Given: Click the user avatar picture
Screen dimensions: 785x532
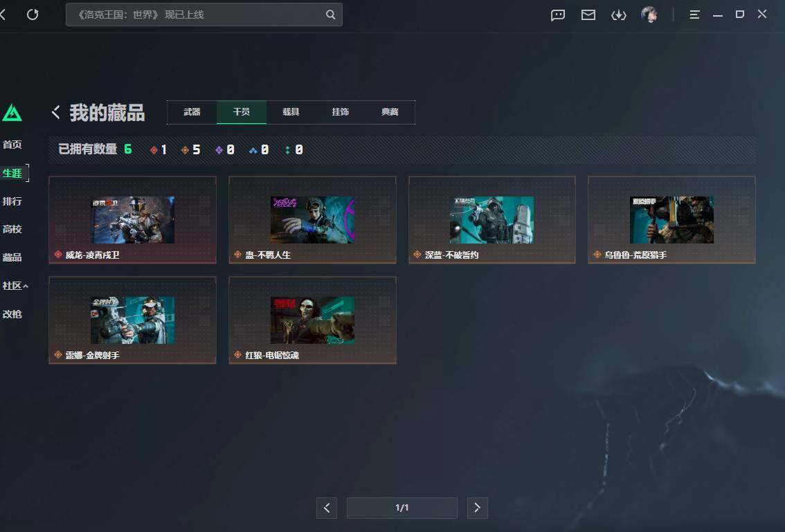Looking at the screenshot, I should pyautogui.click(x=649, y=15).
